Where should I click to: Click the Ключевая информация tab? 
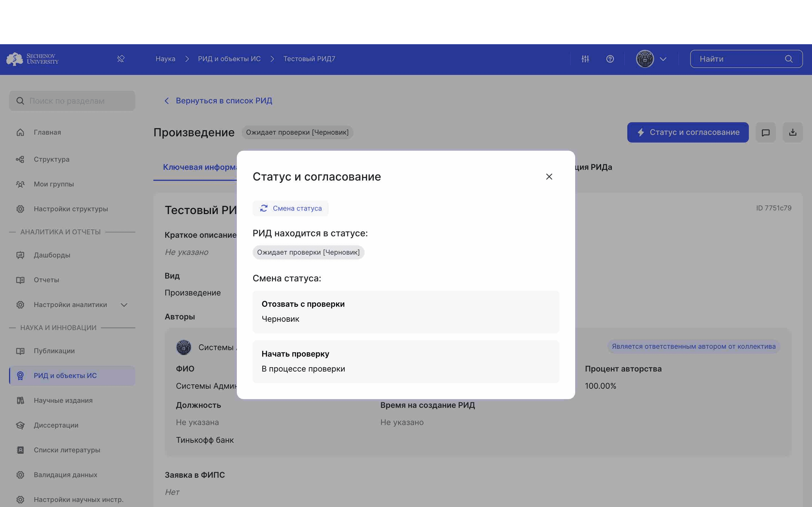[202, 168]
